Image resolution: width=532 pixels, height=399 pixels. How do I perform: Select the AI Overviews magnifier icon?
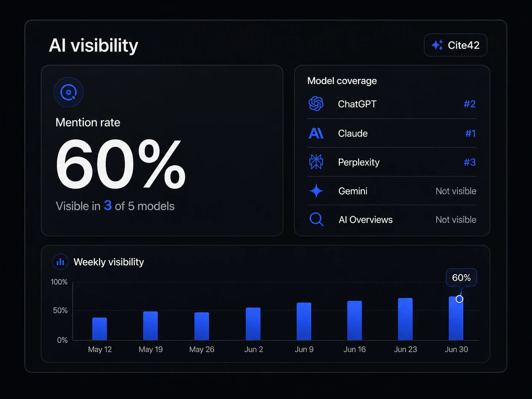(x=316, y=219)
